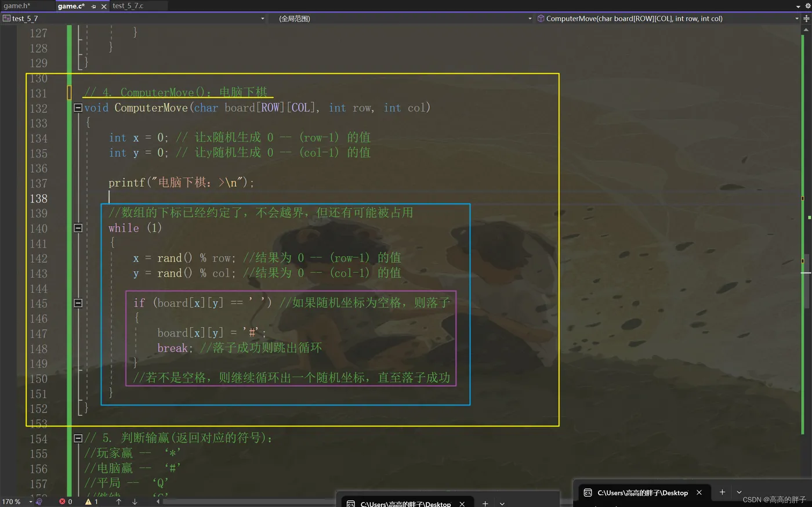Screen dimensions: 812x507
Task: Click 'int x = 0;' declaration
Action: [139, 138]
